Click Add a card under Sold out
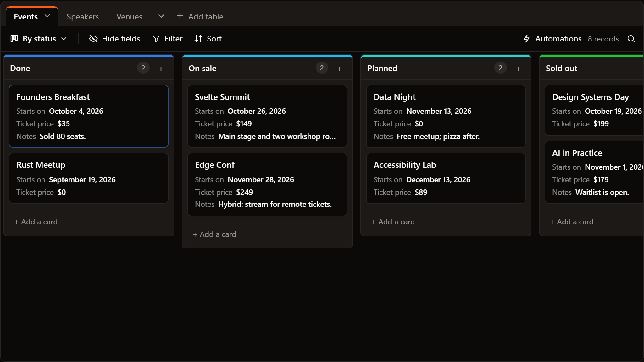 (572, 222)
